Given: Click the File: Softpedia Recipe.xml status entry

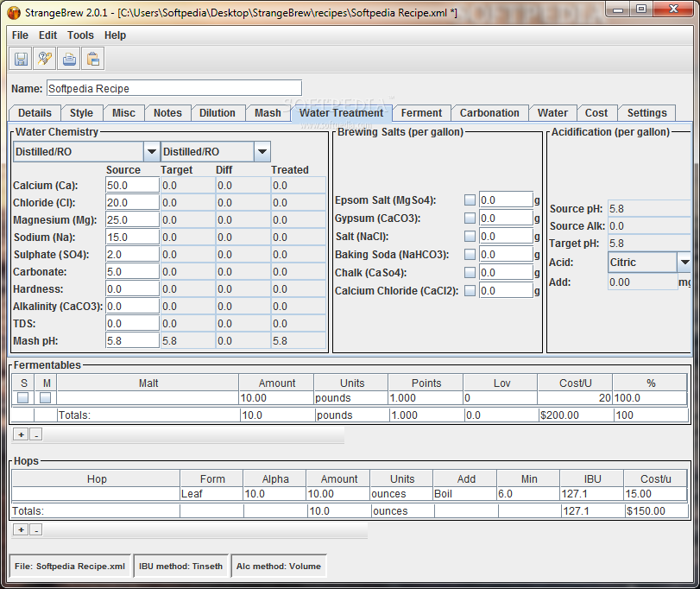Looking at the screenshot, I should click(70, 567).
